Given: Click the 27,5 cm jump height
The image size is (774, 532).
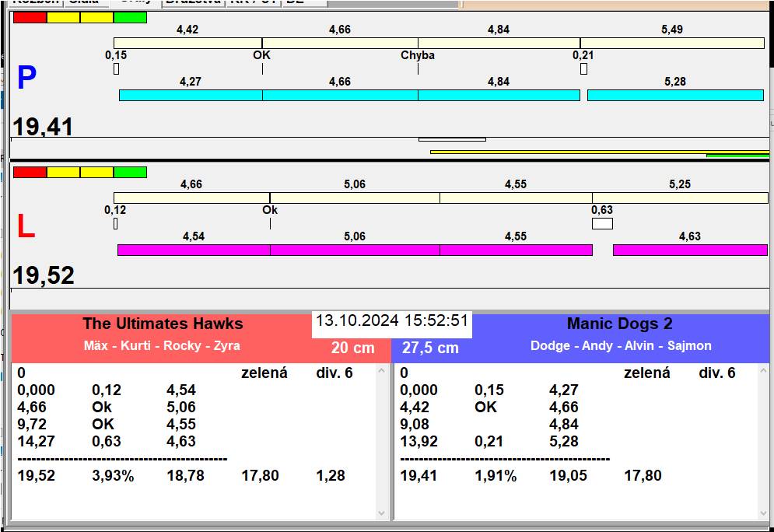Looking at the screenshot, I should click(430, 348).
